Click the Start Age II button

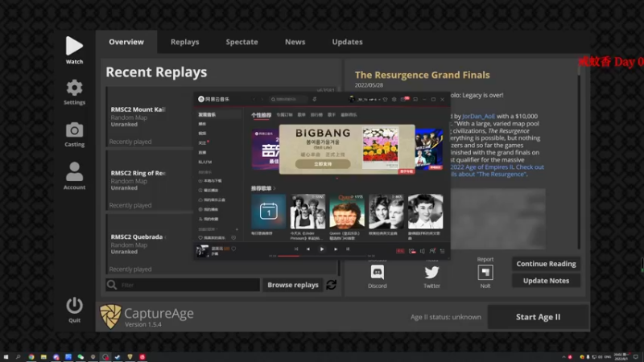tap(538, 317)
